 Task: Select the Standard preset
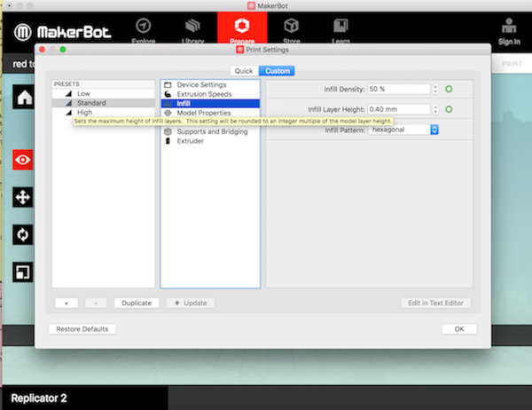pos(103,103)
